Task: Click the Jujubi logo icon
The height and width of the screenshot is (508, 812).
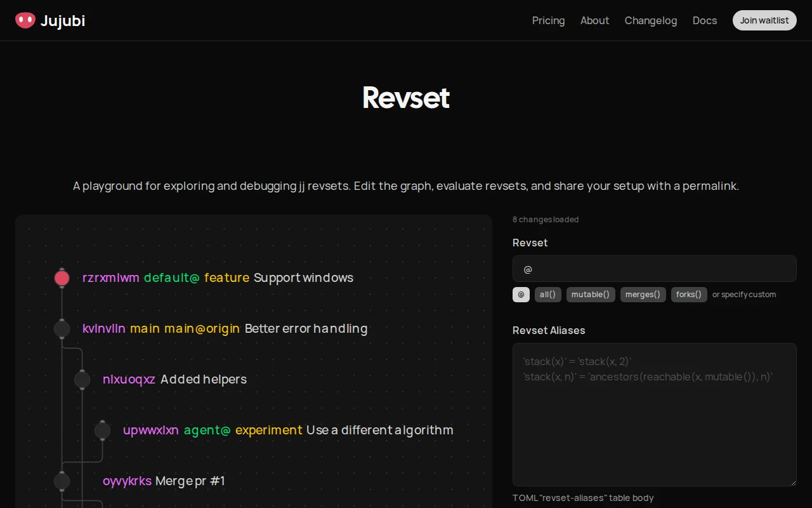Action: 25,20
